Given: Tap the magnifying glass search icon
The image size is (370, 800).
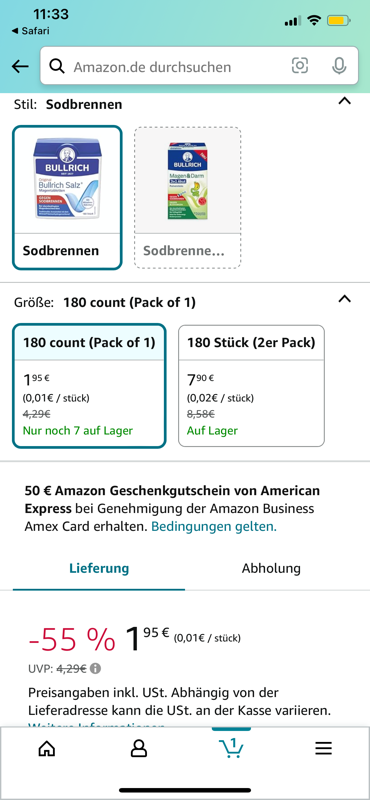Looking at the screenshot, I should coord(57,66).
